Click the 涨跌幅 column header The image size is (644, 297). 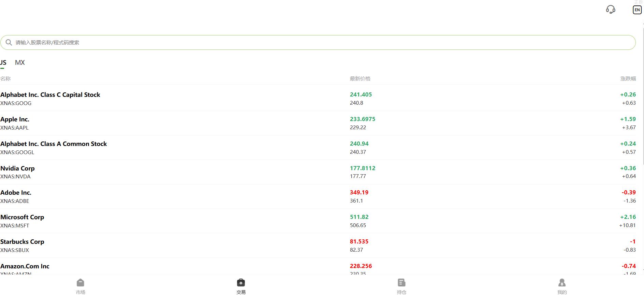pos(628,78)
